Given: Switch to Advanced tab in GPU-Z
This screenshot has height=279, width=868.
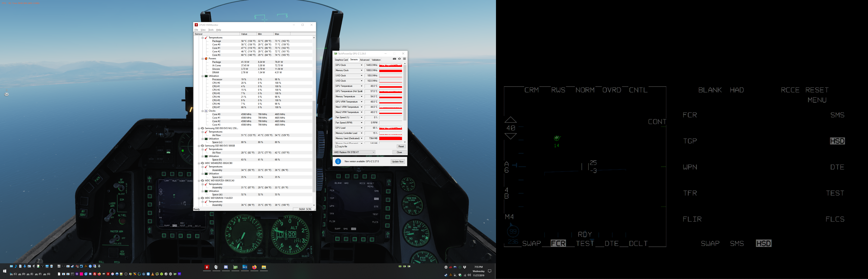Looking at the screenshot, I should click(365, 60).
